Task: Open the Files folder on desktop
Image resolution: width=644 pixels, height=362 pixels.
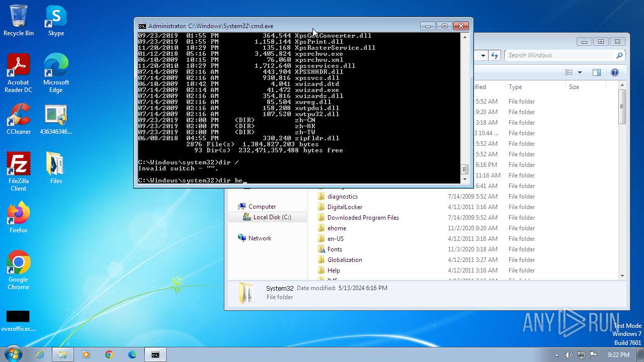Action: (x=56, y=168)
